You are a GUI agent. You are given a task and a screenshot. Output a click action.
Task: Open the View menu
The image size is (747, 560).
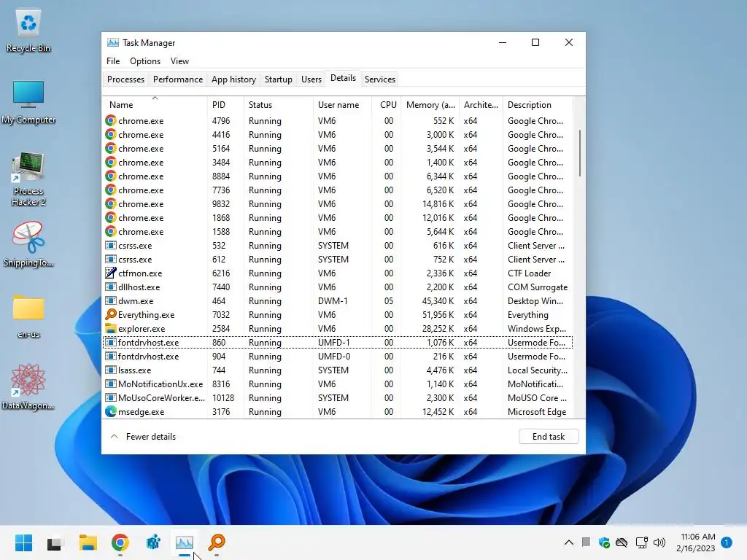click(179, 61)
